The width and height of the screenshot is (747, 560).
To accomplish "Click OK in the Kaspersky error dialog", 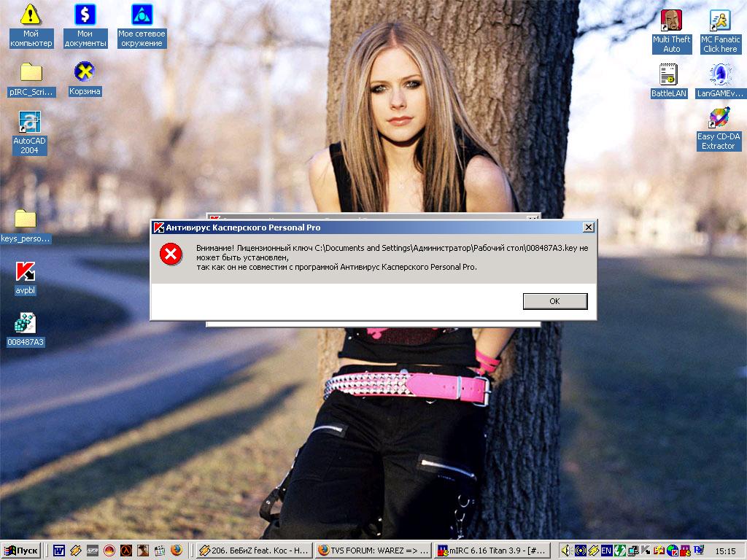I will 554,301.
